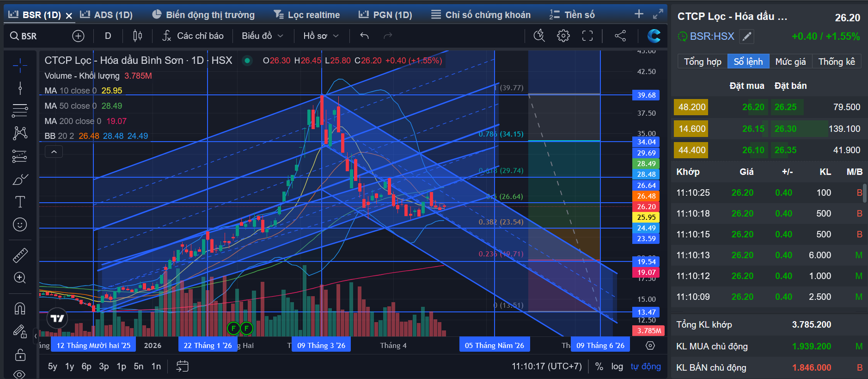Screen dimensions: 868x379
Task: Select the crosshair cursor tool
Action: coord(20,66)
